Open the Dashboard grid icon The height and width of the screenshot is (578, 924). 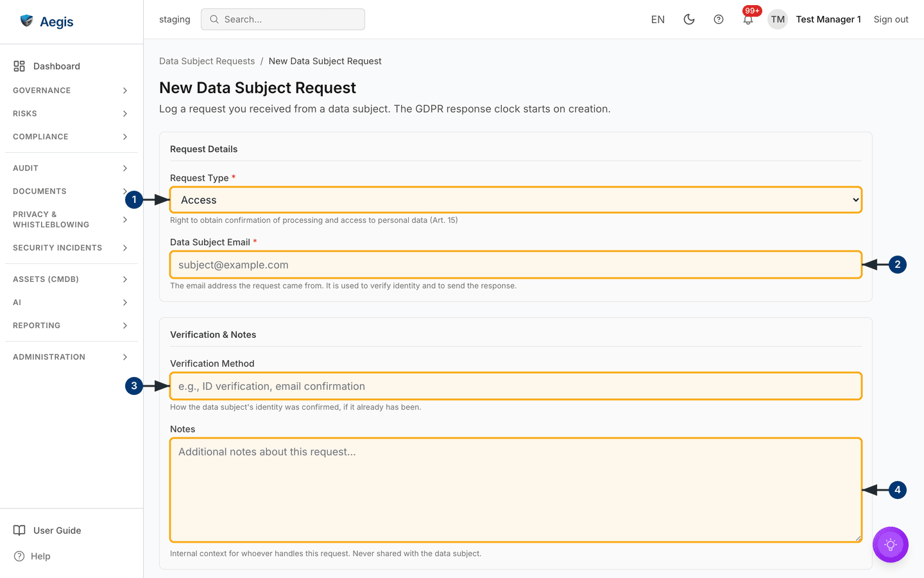(19, 66)
